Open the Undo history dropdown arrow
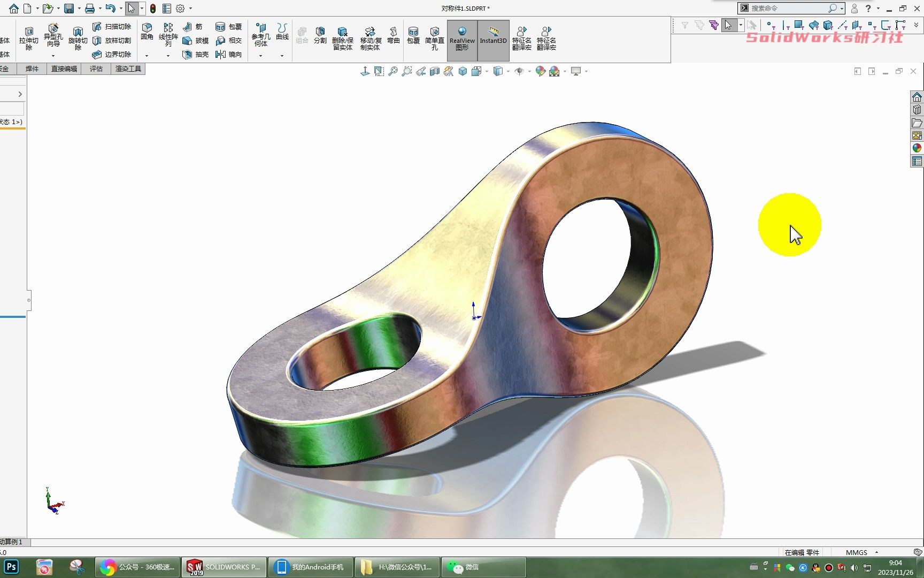This screenshot has width=924, height=578. pos(121,9)
